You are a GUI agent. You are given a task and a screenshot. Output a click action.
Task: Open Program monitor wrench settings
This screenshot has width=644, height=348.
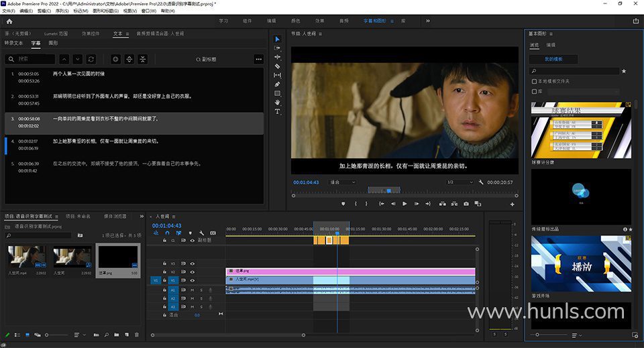480,182
